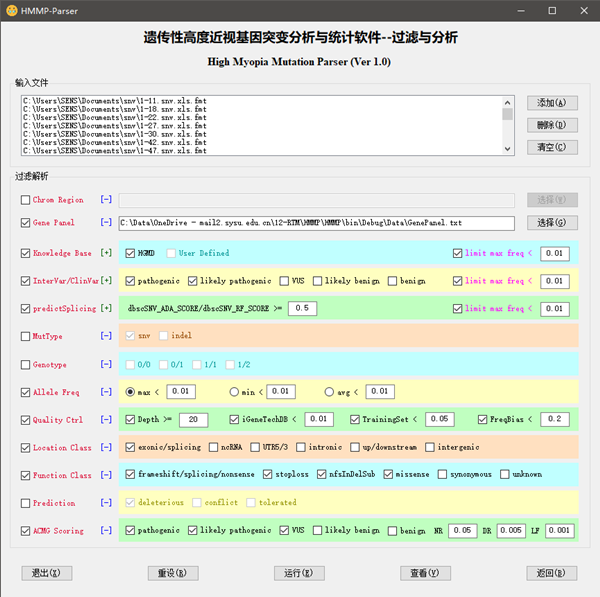Click the FreqBias value field showing 0.2

555,419
